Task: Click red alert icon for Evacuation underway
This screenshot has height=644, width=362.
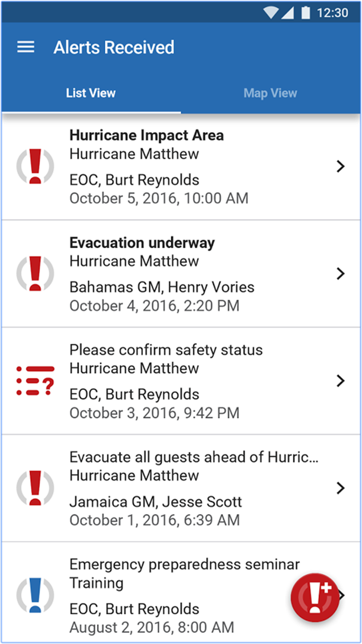Action: [x=35, y=273]
